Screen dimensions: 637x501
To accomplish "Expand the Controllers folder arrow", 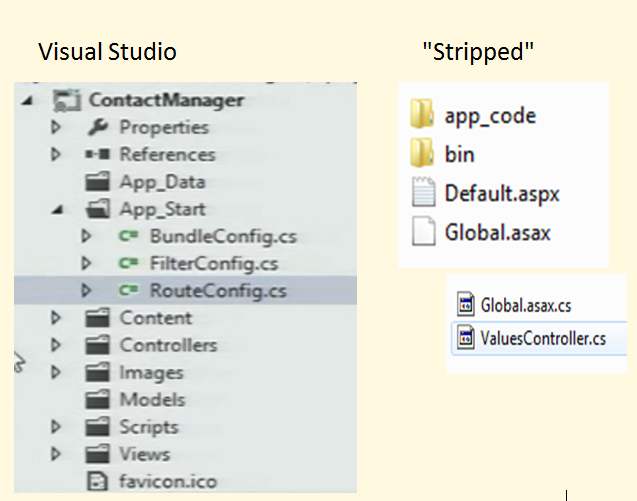I will (x=56, y=345).
